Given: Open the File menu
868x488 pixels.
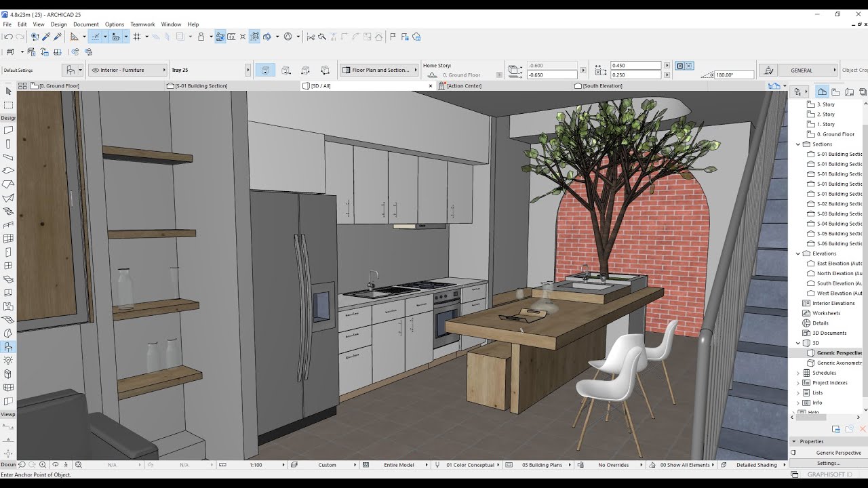Looking at the screenshot, I should click(x=7, y=24).
